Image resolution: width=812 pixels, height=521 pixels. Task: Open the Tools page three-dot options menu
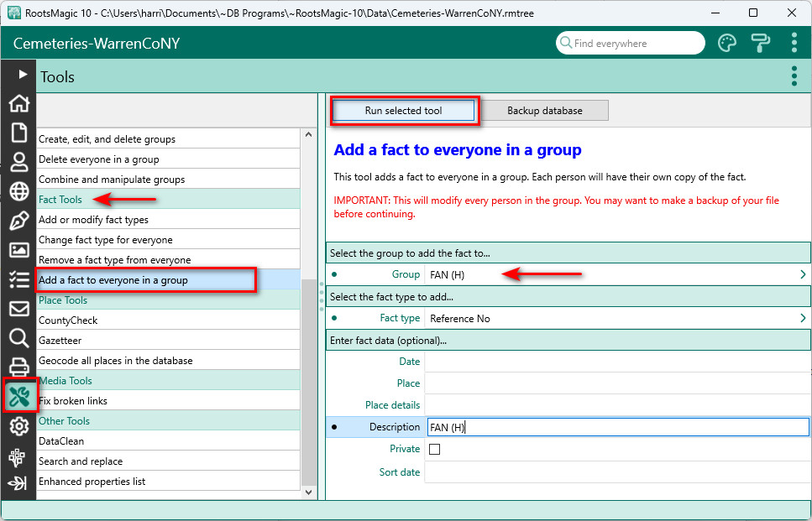click(x=794, y=76)
